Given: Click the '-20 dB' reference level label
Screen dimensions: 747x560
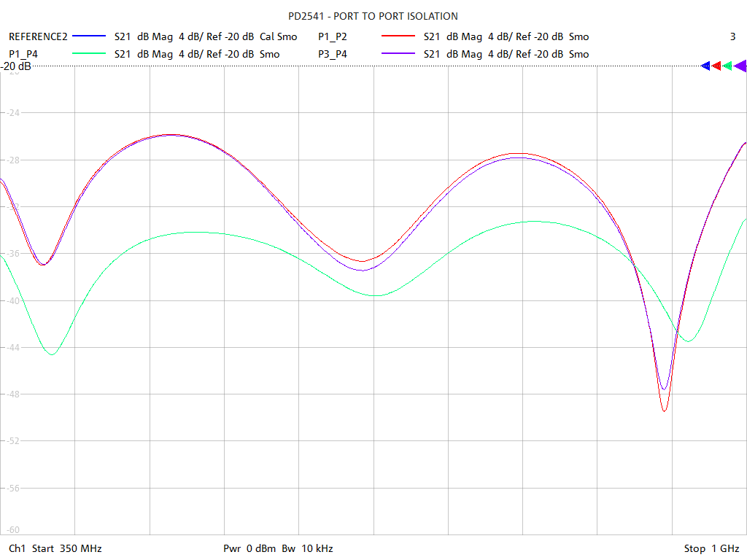Looking at the screenshot, I should (x=16, y=66).
